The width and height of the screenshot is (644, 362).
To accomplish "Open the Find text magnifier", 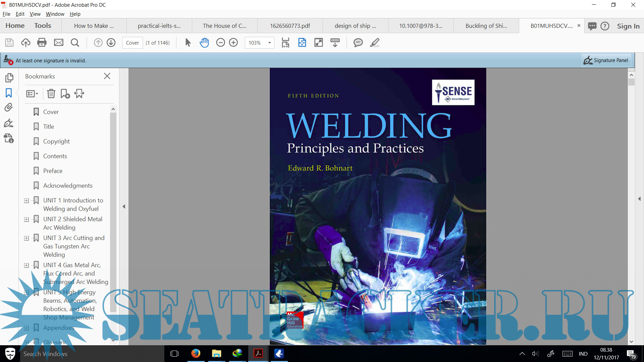I will (x=75, y=43).
